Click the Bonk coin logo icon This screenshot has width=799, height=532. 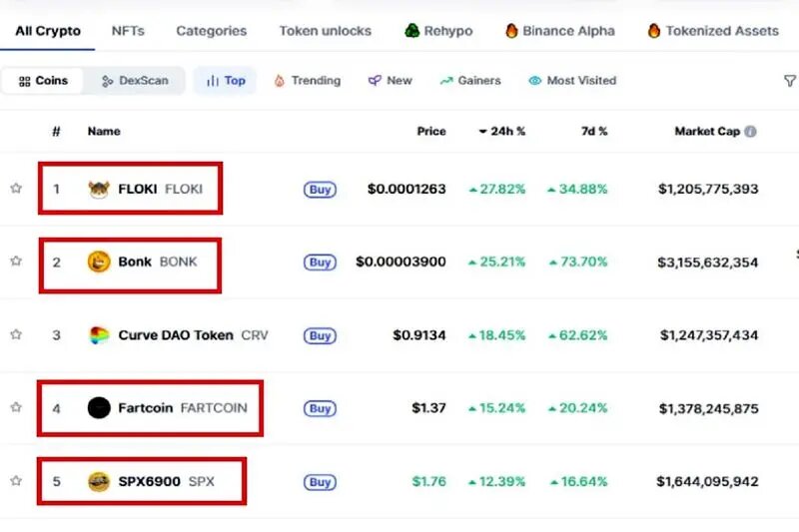tap(98, 262)
